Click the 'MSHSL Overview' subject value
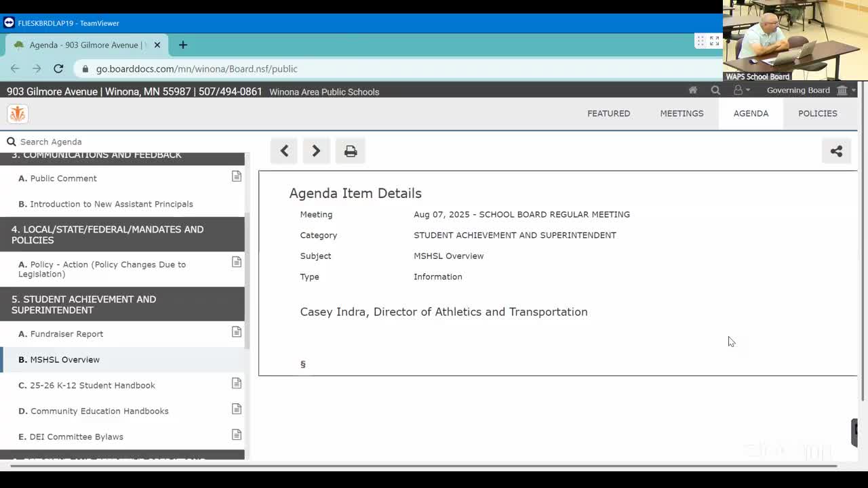The height and width of the screenshot is (488, 868). [448, 256]
